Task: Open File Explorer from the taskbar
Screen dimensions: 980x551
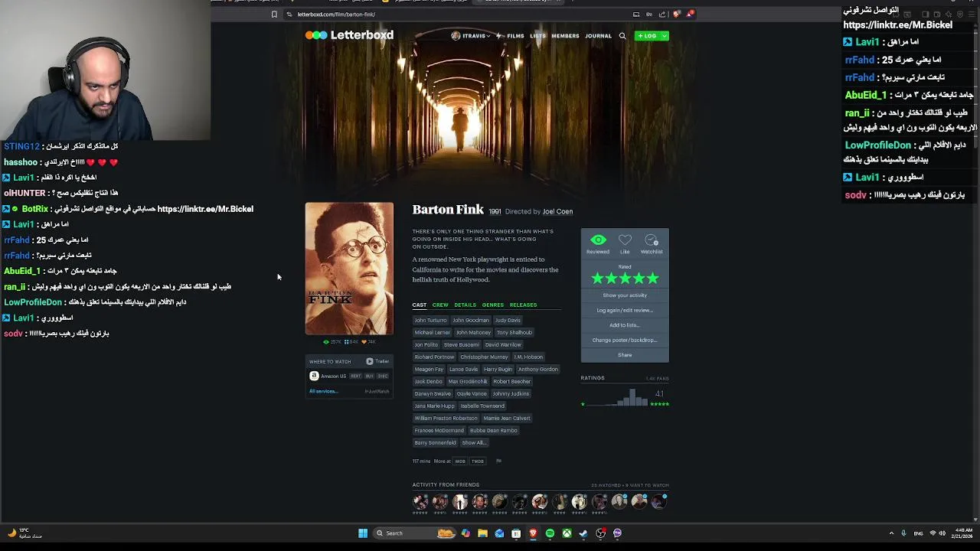Action: click(x=482, y=533)
